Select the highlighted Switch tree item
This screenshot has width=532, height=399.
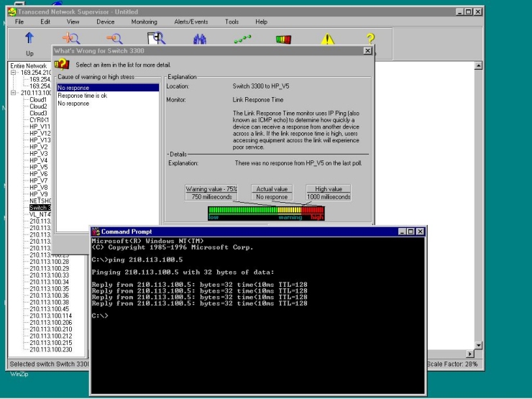coord(40,208)
